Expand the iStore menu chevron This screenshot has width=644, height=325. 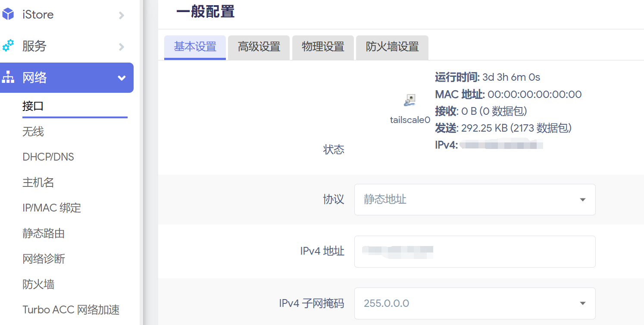tap(122, 15)
